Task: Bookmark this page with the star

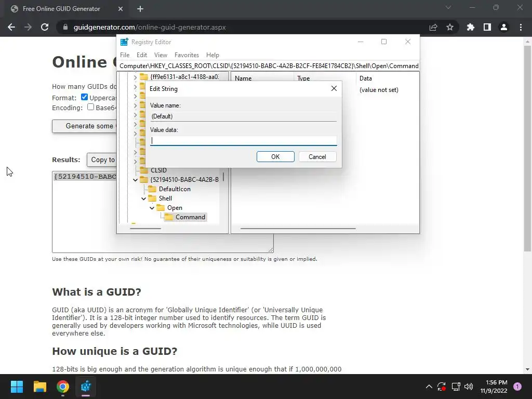Action: 450,27
